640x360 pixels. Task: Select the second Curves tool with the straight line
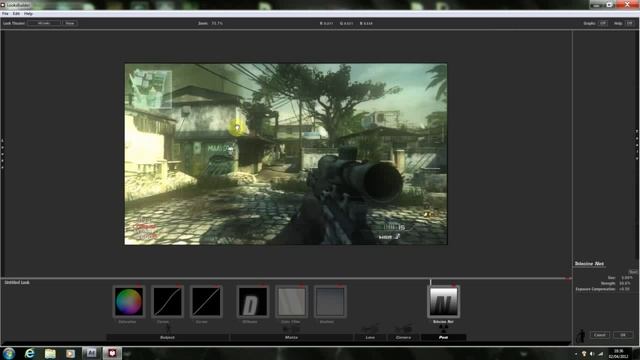click(x=206, y=302)
